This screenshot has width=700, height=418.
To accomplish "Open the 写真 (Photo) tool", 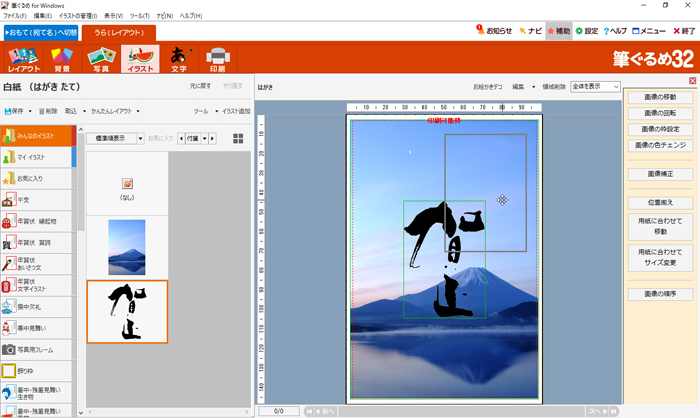I will [101, 59].
